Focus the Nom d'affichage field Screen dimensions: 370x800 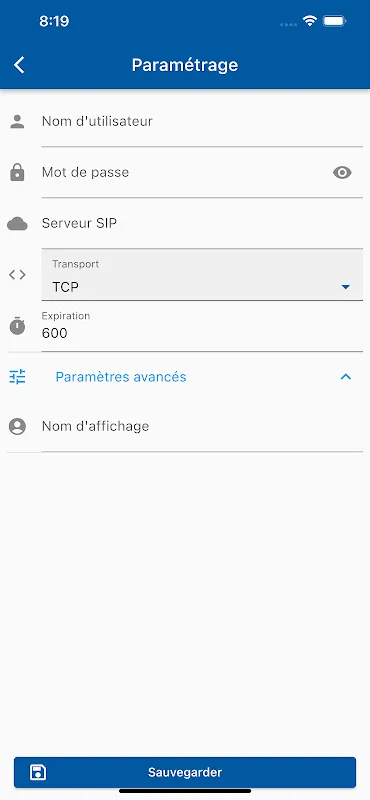[202, 426]
